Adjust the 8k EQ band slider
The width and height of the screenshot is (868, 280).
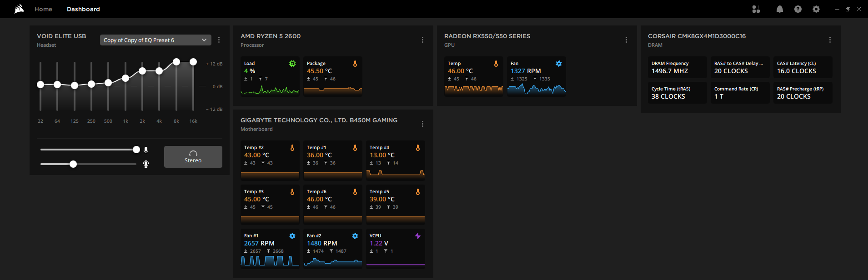click(176, 62)
